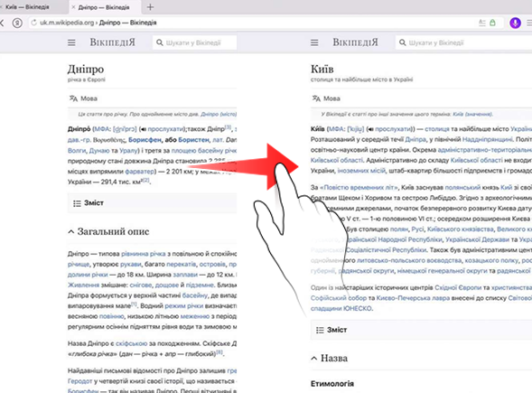Click the Київ article heading

coord(322,70)
